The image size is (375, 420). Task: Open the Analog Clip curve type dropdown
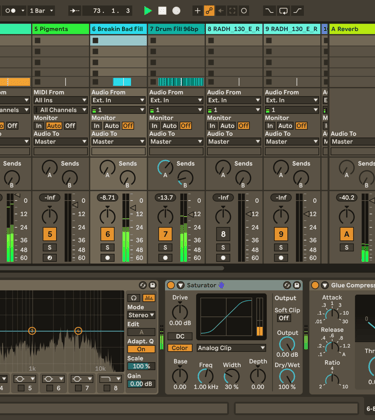pyautogui.click(x=231, y=348)
